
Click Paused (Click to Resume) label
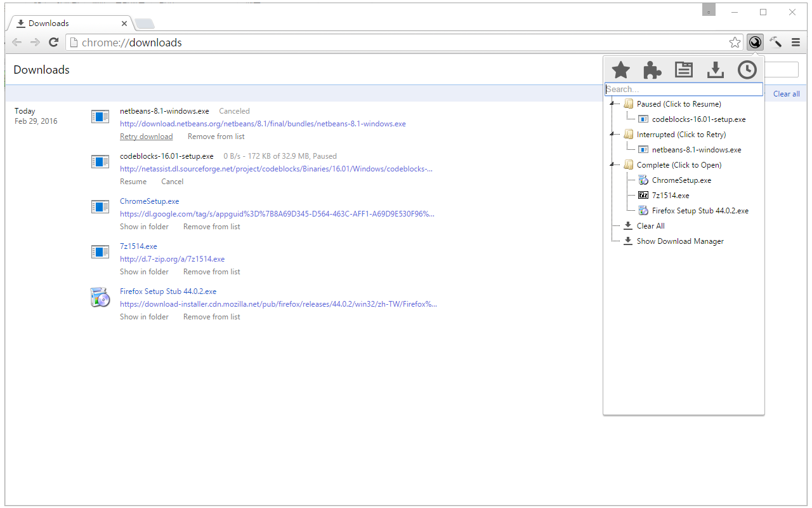tap(679, 104)
